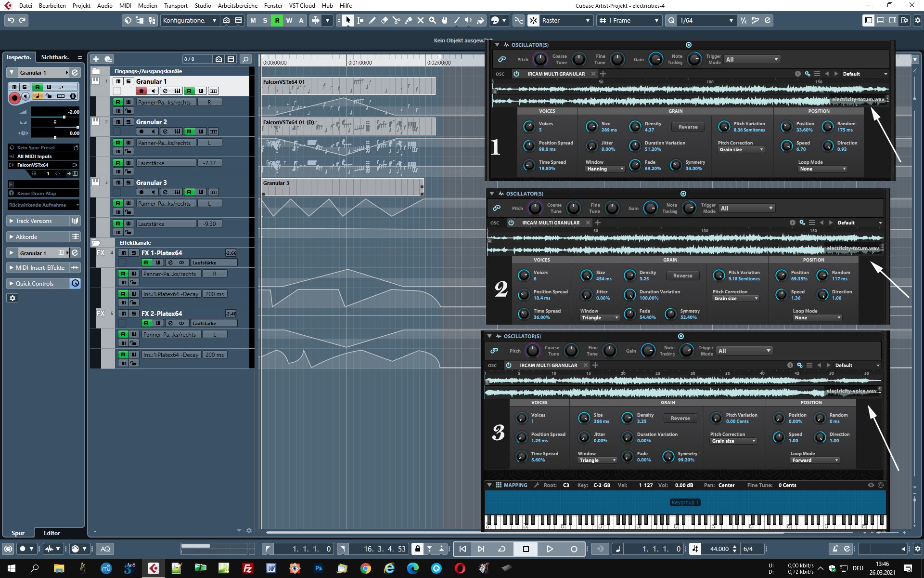Image resolution: width=924 pixels, height=578 pixels.
Task: Select the Draw pencil tool
Action: (x=372, y=20)
